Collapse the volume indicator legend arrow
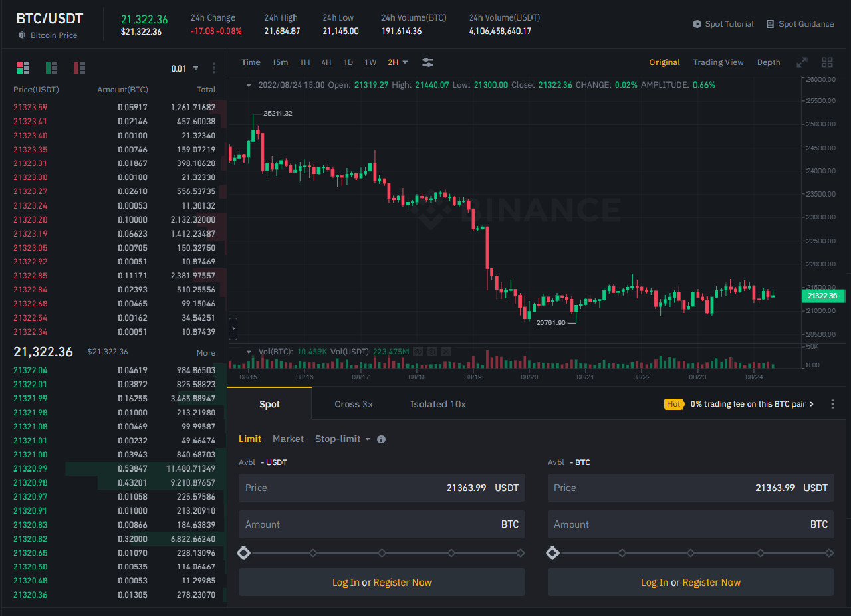The image size is (851, 616). 249,352
